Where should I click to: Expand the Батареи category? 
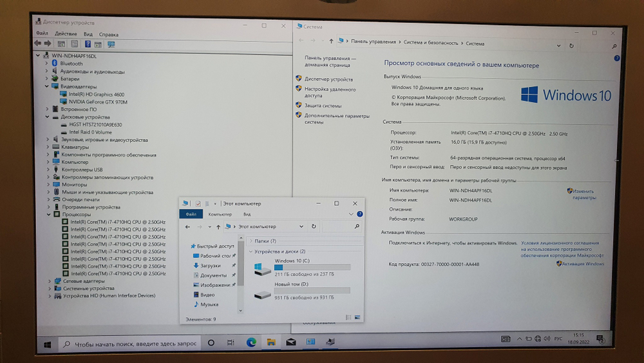pyautogui.click(x=47, y=79)
